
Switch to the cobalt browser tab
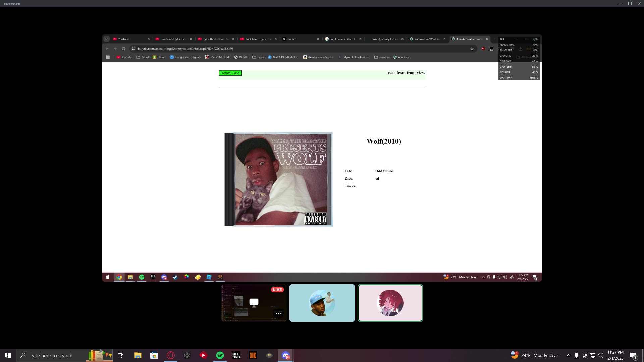pos(292,39)
